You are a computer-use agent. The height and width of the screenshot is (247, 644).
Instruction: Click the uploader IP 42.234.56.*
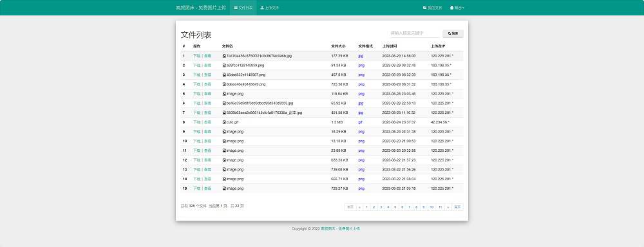440,122
